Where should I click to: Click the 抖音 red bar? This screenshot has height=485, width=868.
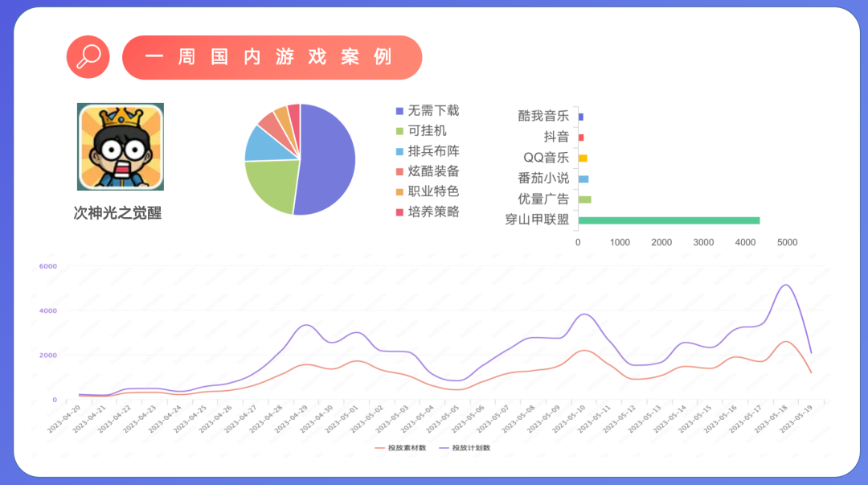pyautogui.click(x=581, y=138)
